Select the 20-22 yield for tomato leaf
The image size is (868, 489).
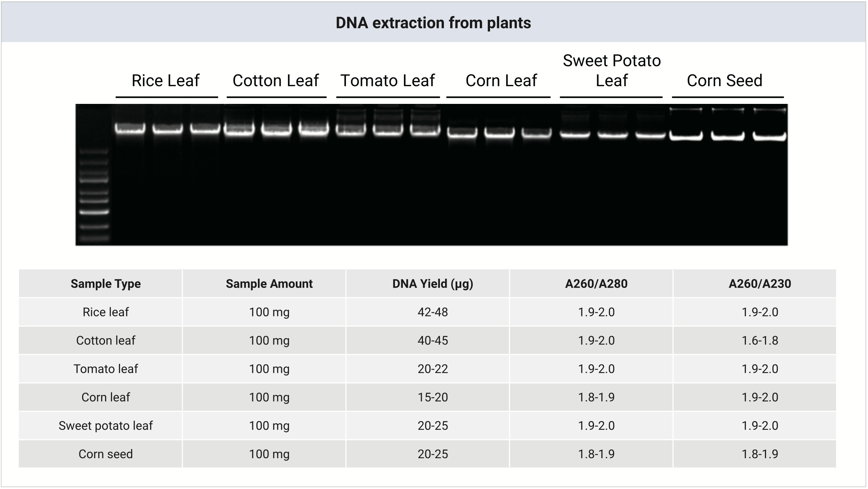tap(432, 369)
